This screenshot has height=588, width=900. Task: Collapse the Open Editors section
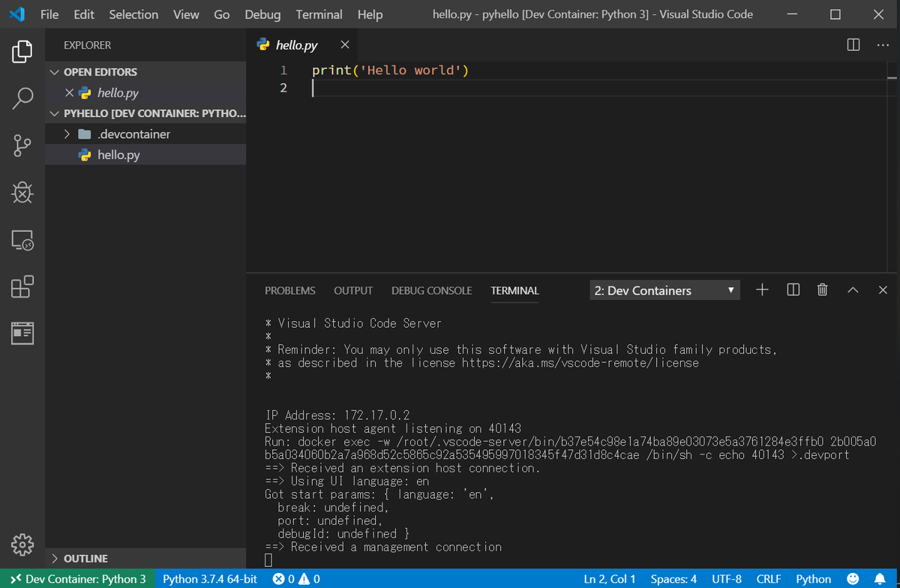pos(145,72)
